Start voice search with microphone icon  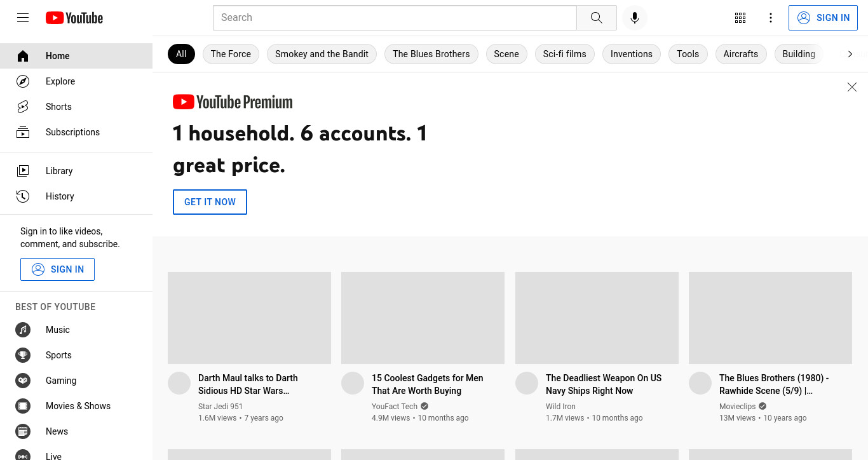[x=634, y=18]
